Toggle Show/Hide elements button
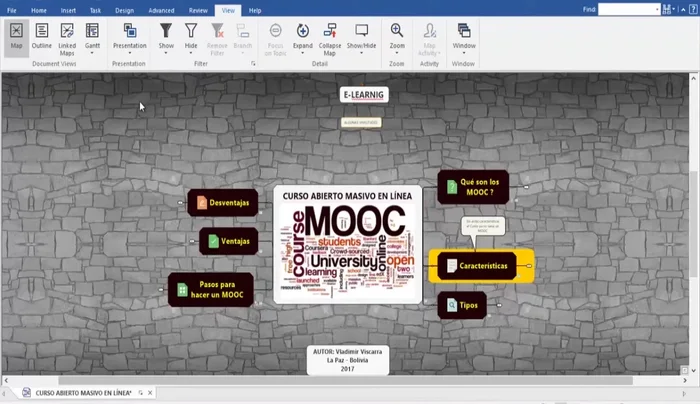Screen dimensions: 700x404 pyautogui.click(x=362, y=35)
